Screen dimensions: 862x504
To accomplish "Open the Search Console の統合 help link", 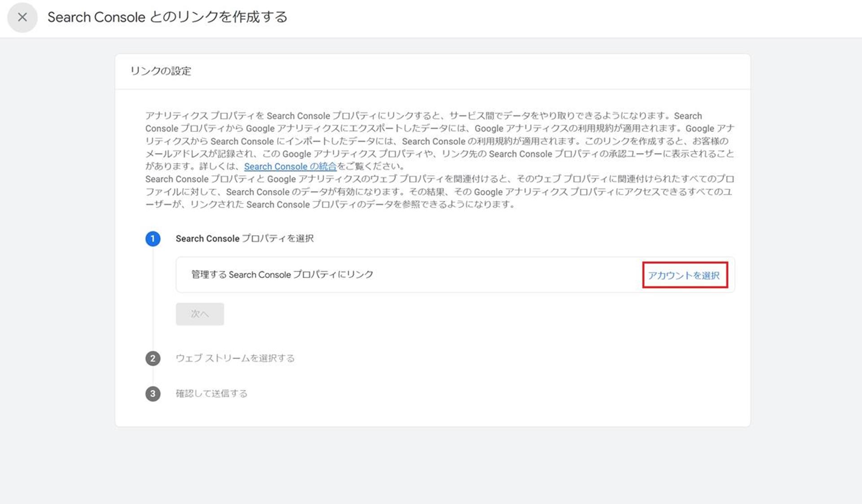I will [x=290, y=167].
